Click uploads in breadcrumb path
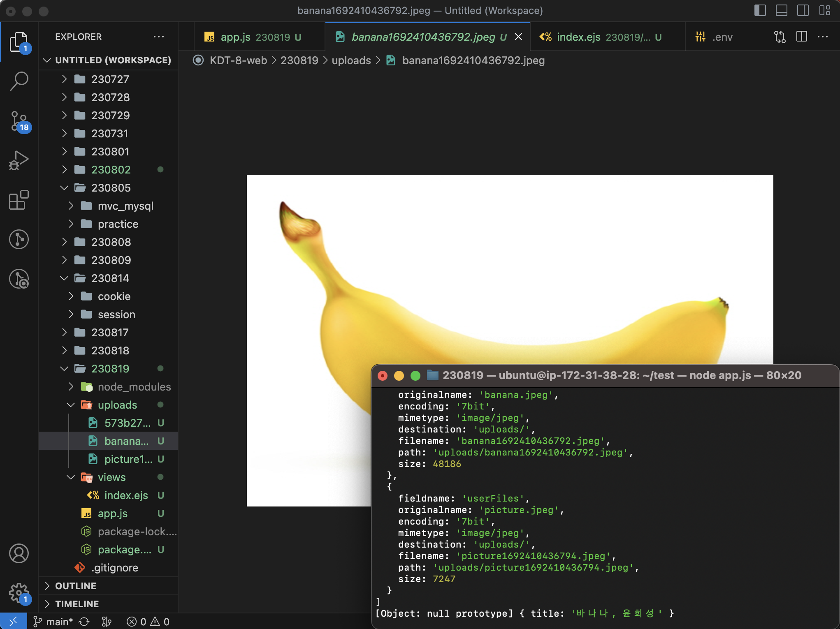 click(351, 60)
